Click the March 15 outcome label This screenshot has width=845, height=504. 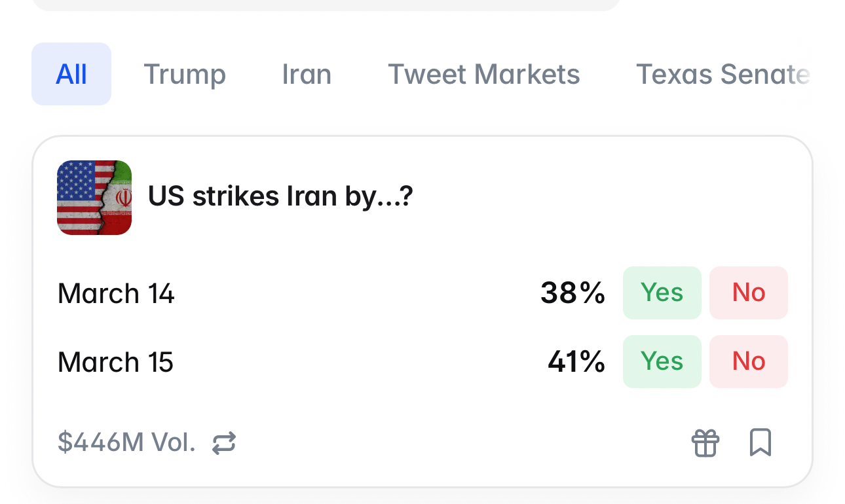pos(115,362)
